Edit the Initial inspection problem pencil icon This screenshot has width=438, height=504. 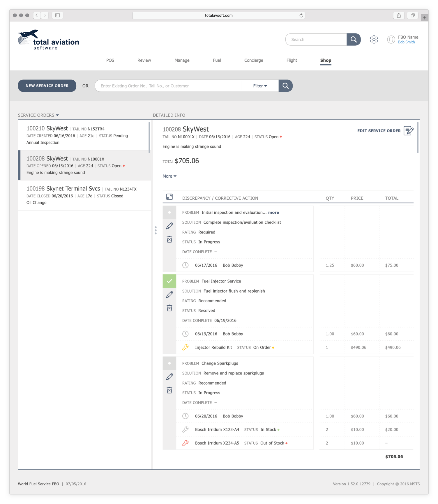point(169,226)
